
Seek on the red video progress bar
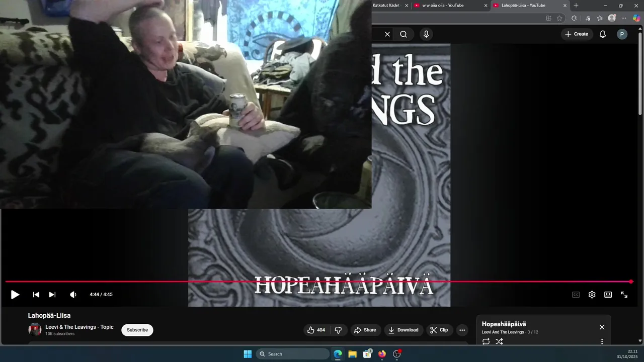click(317, 282)
